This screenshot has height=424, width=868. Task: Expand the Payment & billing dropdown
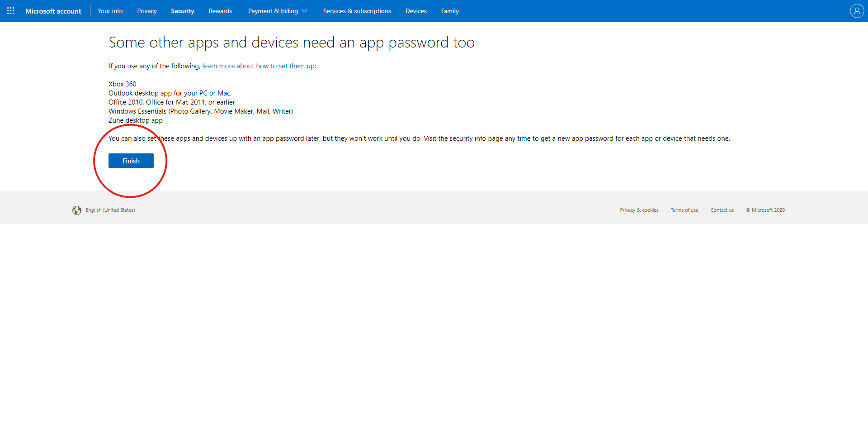pyautogui.click(x=278, y=11)
